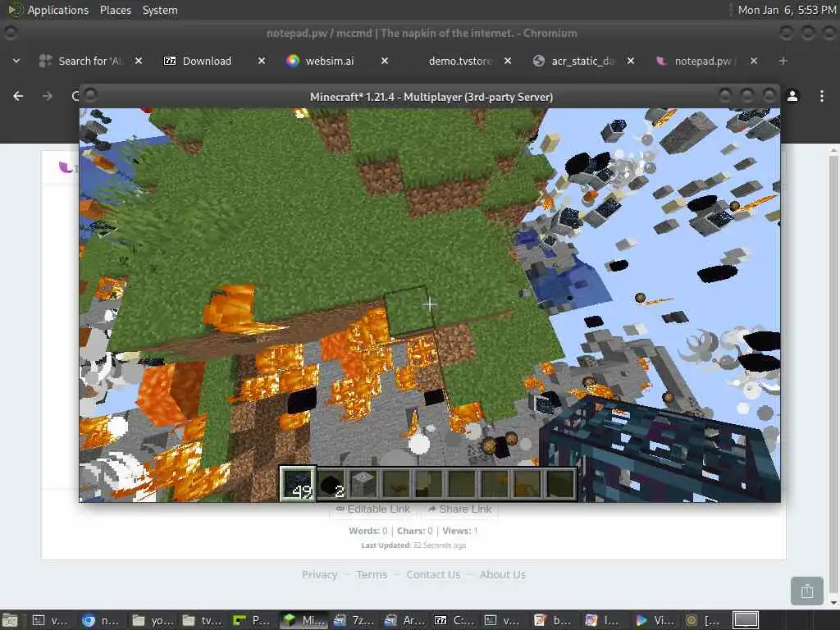Viewport: 840px width, 630px height.
Task: Switch to 'Vi...' video player taskbar item
Action: (655, 620)
